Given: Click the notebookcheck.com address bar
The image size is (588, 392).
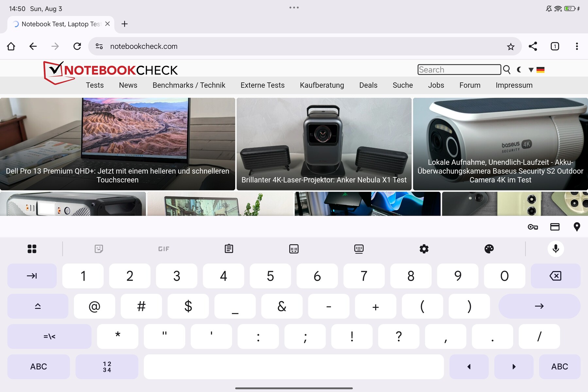Looking at the screenshot, I should [x=305, y=46].
